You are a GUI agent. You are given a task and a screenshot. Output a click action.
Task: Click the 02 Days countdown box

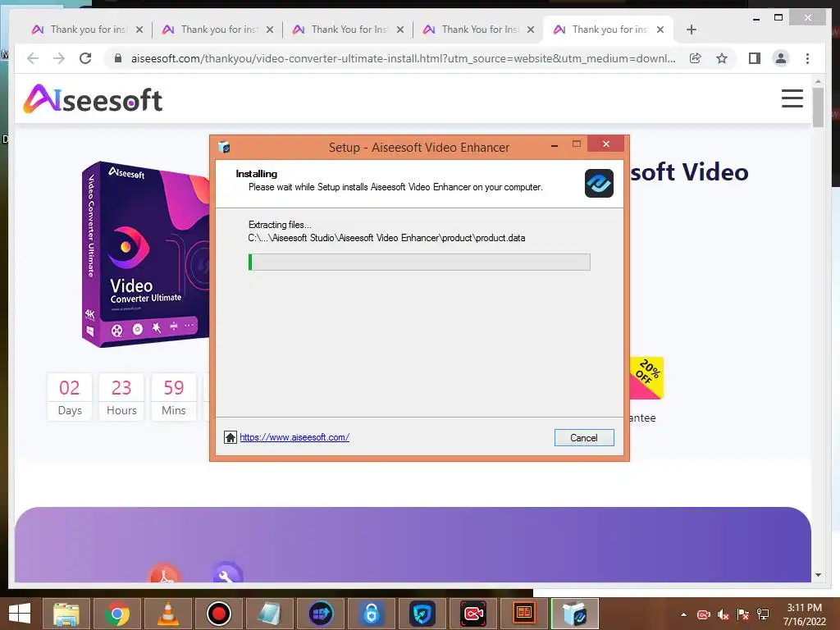click(70, 397)
